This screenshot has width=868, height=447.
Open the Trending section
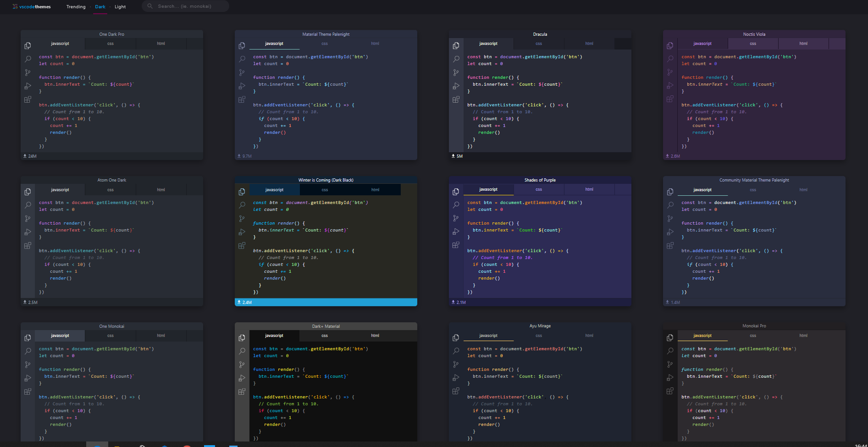coord(75,6)
